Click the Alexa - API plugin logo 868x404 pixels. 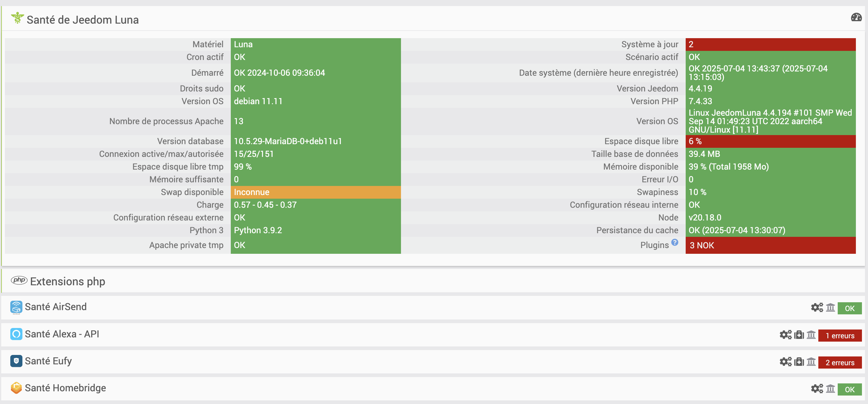(x=16, y=334)
